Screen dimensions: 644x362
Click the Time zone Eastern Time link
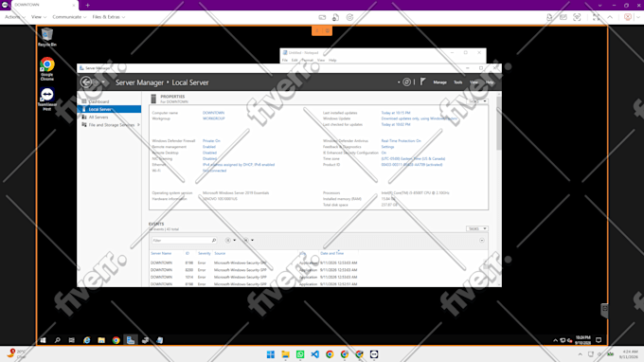point(413,158)
